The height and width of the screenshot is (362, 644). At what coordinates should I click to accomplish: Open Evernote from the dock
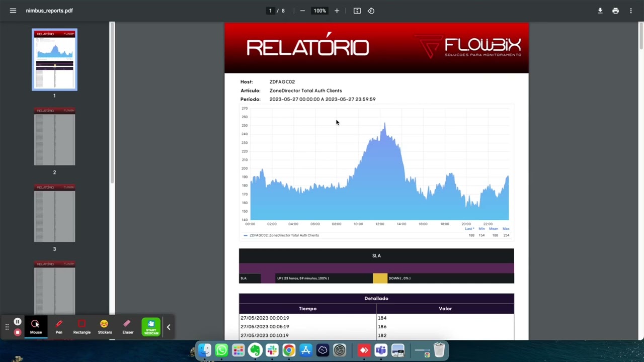click(x=255, y=350)
